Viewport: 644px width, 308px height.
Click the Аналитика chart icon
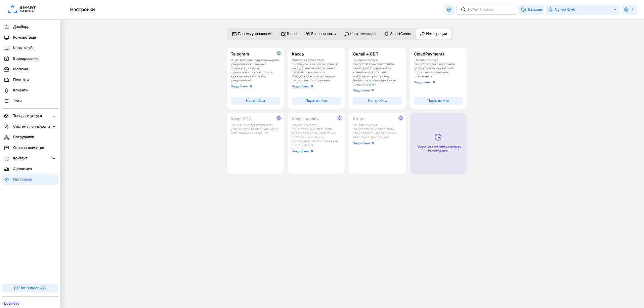[x=6, y=169]
